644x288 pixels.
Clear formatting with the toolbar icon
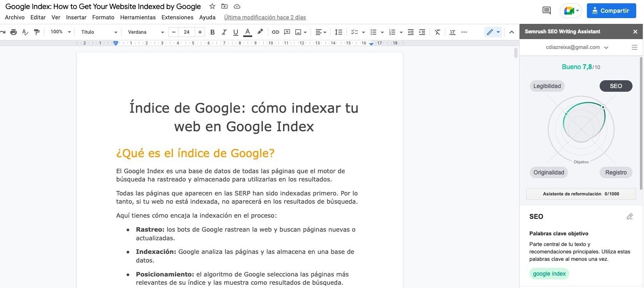[437, 32]
